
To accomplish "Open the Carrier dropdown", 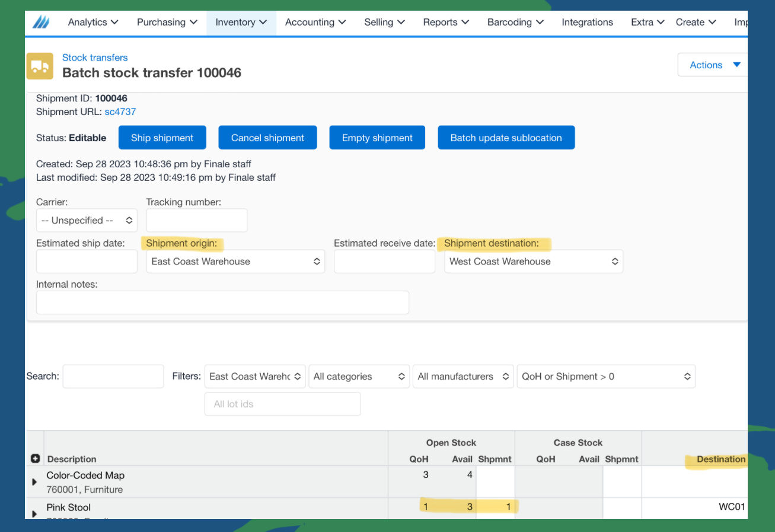I will [87, 220].
